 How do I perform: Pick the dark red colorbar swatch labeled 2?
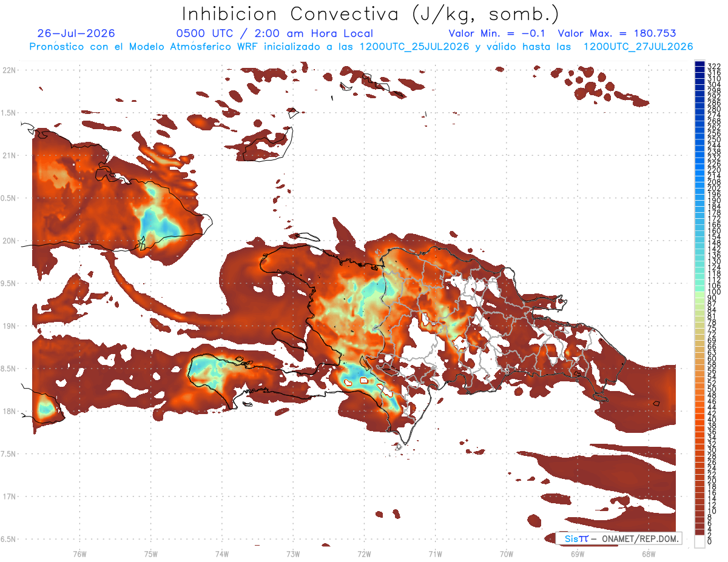click(x=699, y=534)
